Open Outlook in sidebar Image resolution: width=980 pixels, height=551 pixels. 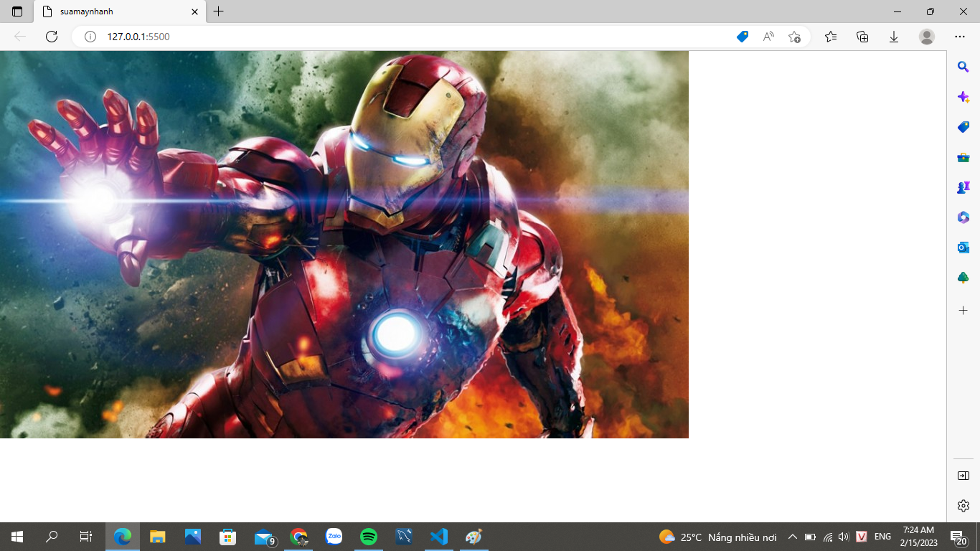point(963,248)
